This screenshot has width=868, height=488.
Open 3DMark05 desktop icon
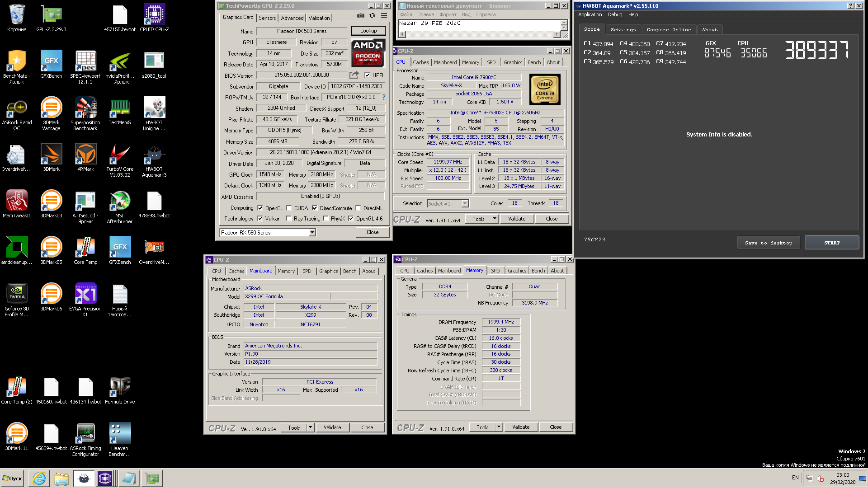point(51,250)
